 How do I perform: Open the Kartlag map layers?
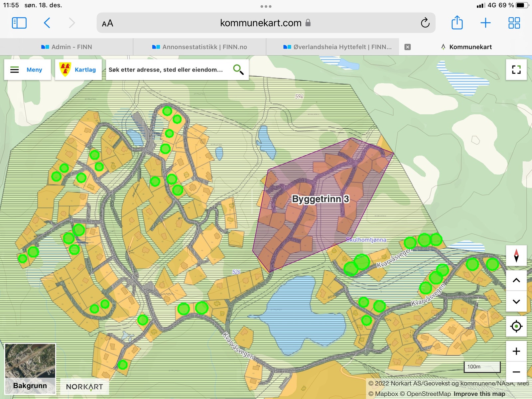(78, 69)
